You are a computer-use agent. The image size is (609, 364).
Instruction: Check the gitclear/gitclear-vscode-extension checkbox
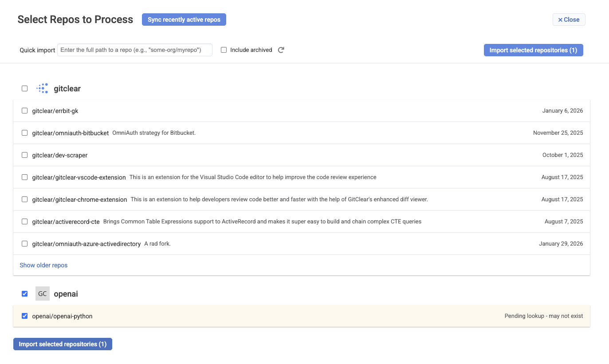[25, 177]
